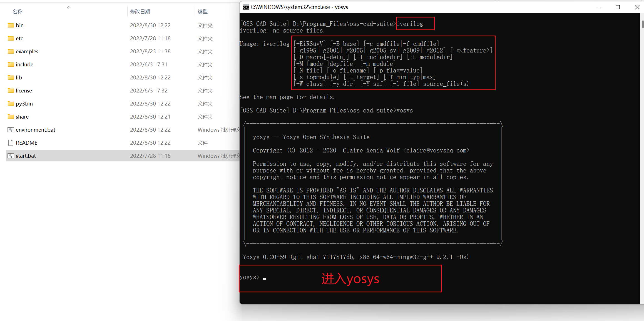Click the cmd window vertical scrollbar thumb

tap(642, 24)
